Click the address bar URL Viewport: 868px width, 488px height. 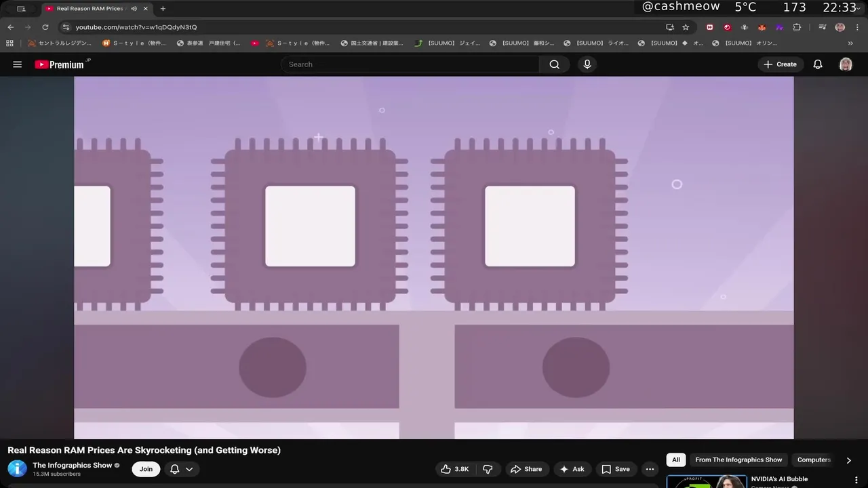coord(136,27)
